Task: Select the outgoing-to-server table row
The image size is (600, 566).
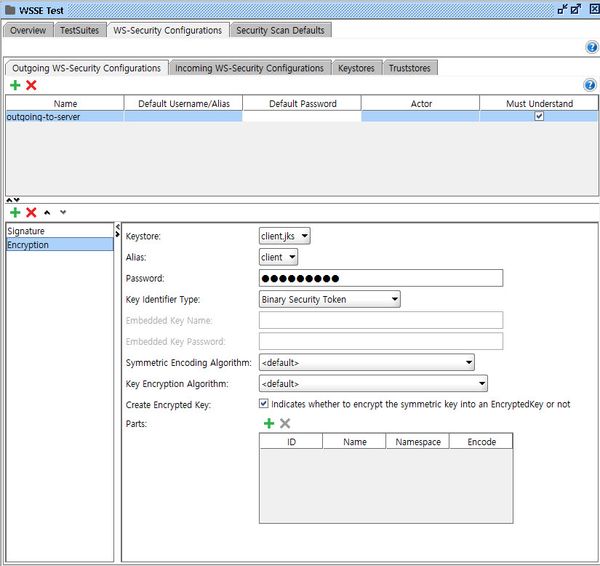Action: coord(60,116)
